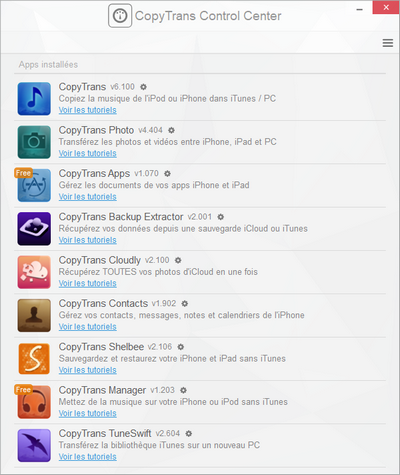Launch the CopyTrans Shelbee orange S icon
400x475 pixels.
pyautogui.click(x=34, y=359)
